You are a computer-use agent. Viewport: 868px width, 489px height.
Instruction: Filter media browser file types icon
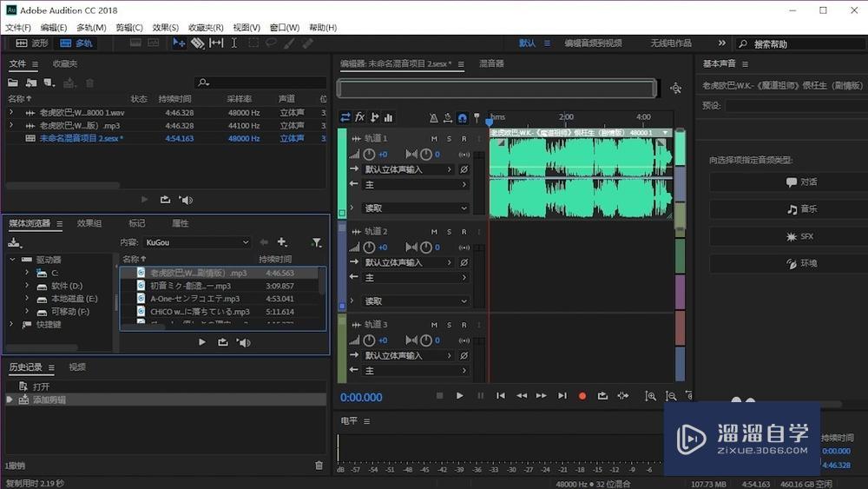[x=317, y=242]
